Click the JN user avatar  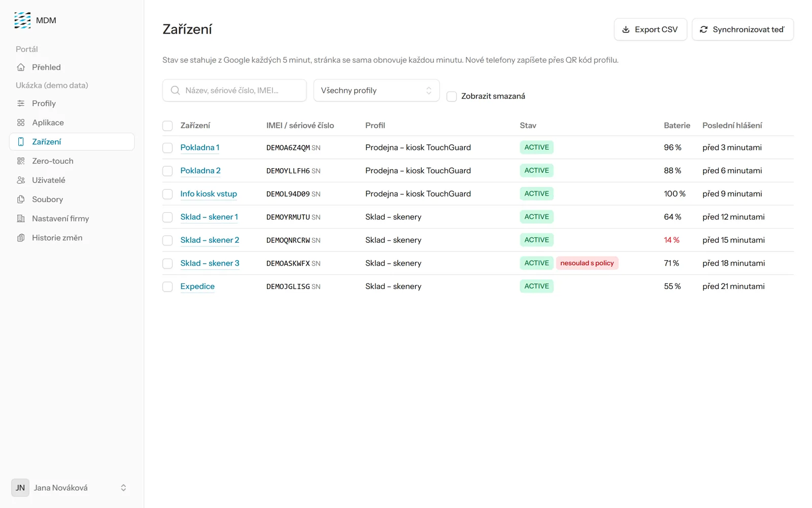click(x=20, y=488)
